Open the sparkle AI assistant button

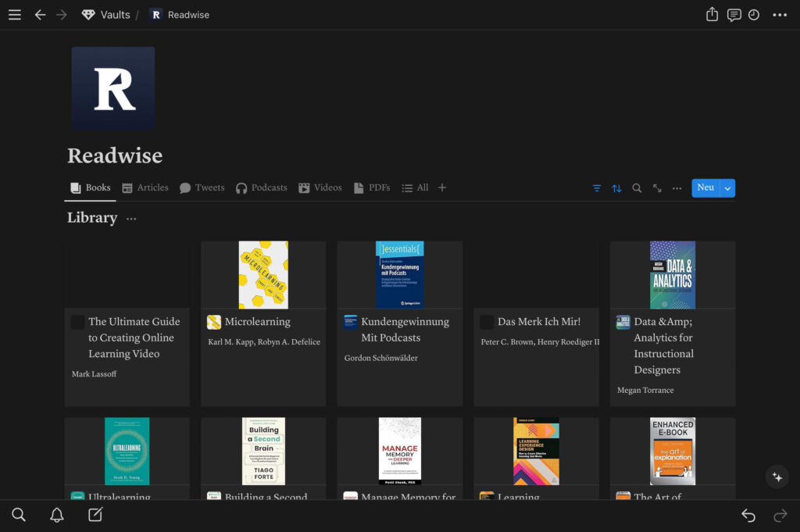click(777, 477)
